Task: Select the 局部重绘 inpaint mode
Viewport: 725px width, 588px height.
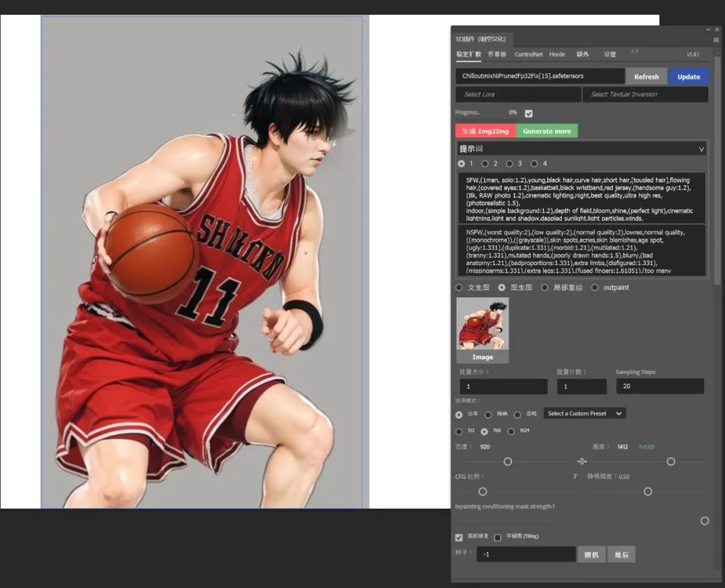Action: [x=544, y=287]
